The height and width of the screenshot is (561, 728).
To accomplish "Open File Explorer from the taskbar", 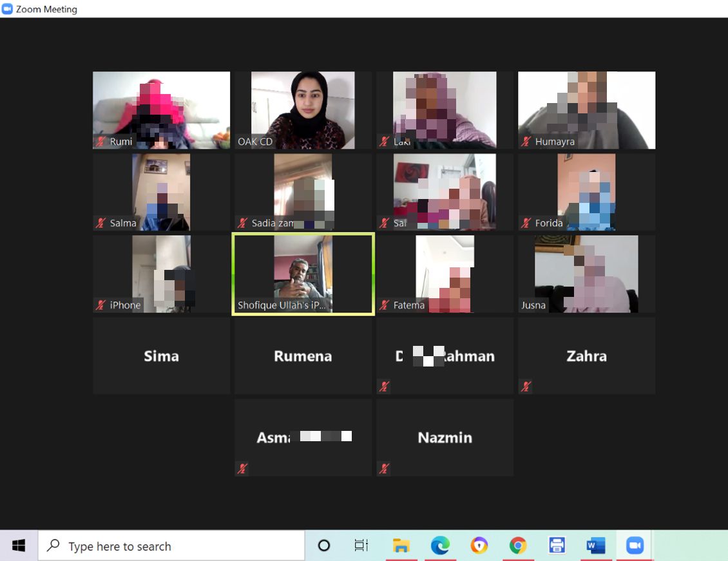I will pos(401,546).
